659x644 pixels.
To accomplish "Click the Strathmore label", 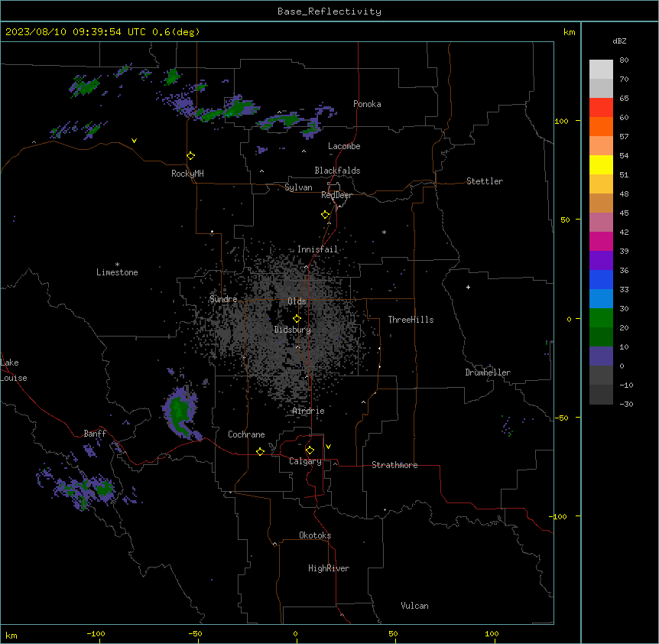I will [x=394, y=465].
